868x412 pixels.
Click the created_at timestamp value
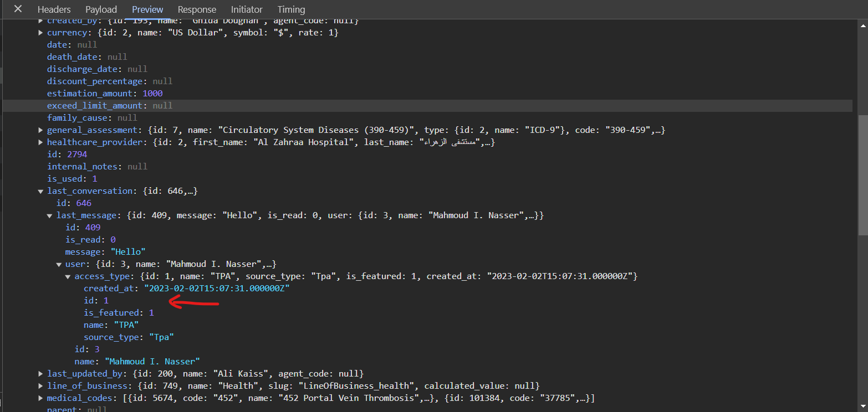(217, 289)
